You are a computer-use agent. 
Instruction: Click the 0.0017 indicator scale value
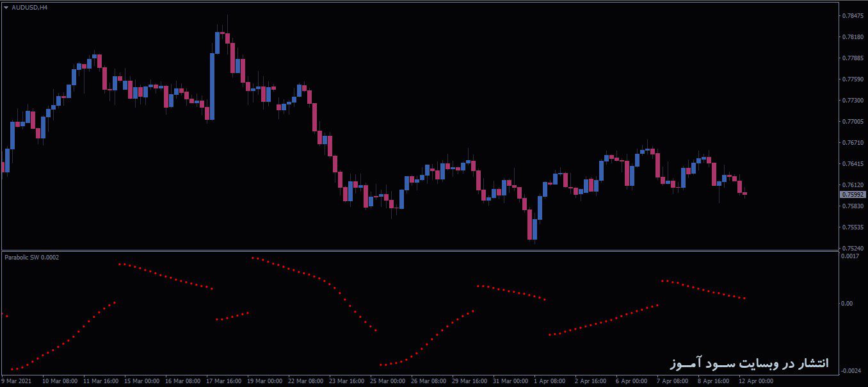851,255
